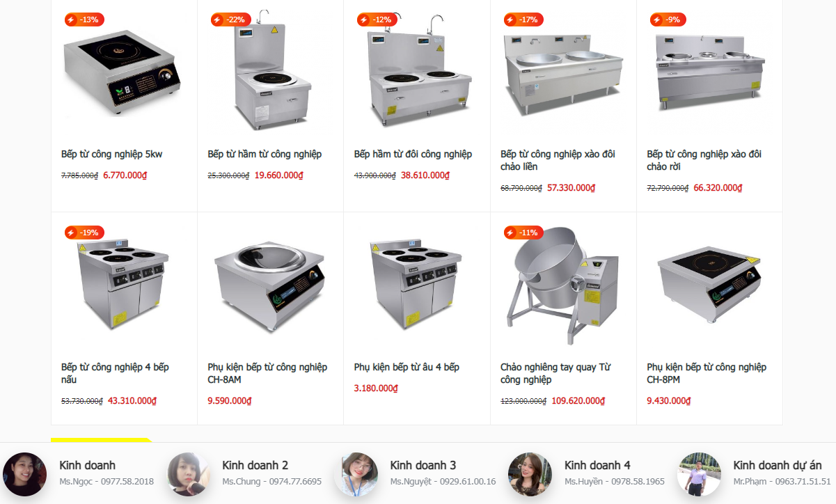Click the tilting pan product image

(563, 285)
